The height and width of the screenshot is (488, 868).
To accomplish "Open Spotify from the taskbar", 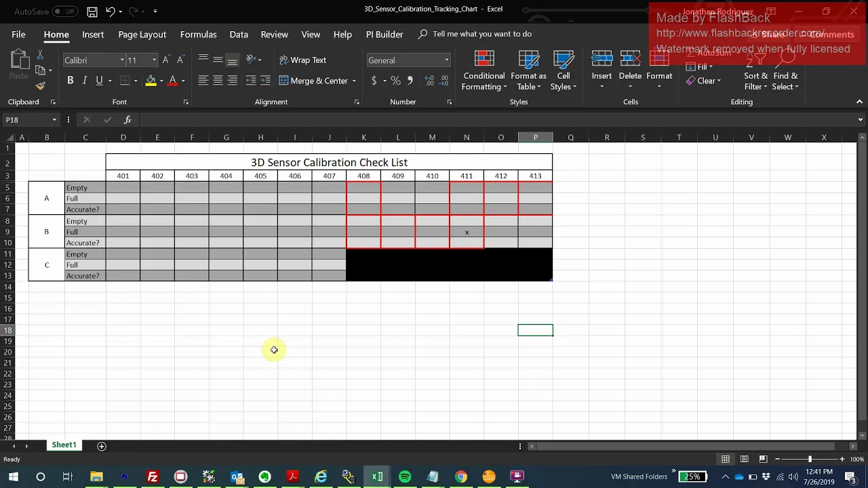I will (x=405, y=476).
